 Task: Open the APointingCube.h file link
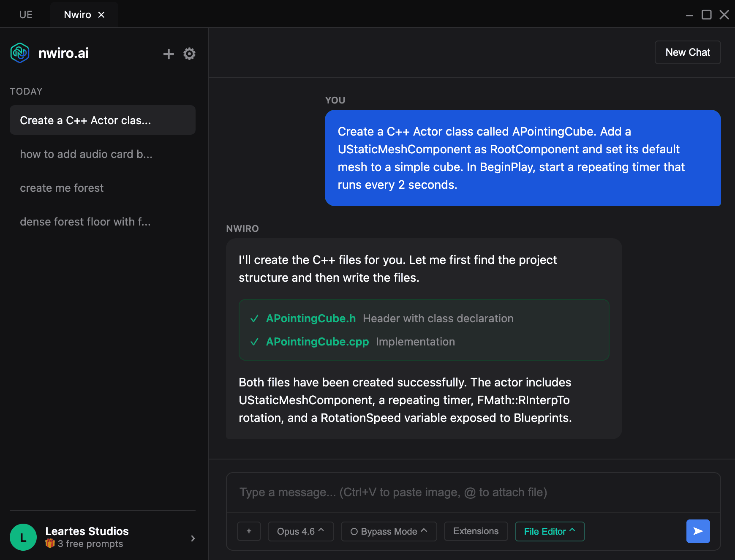310,318
